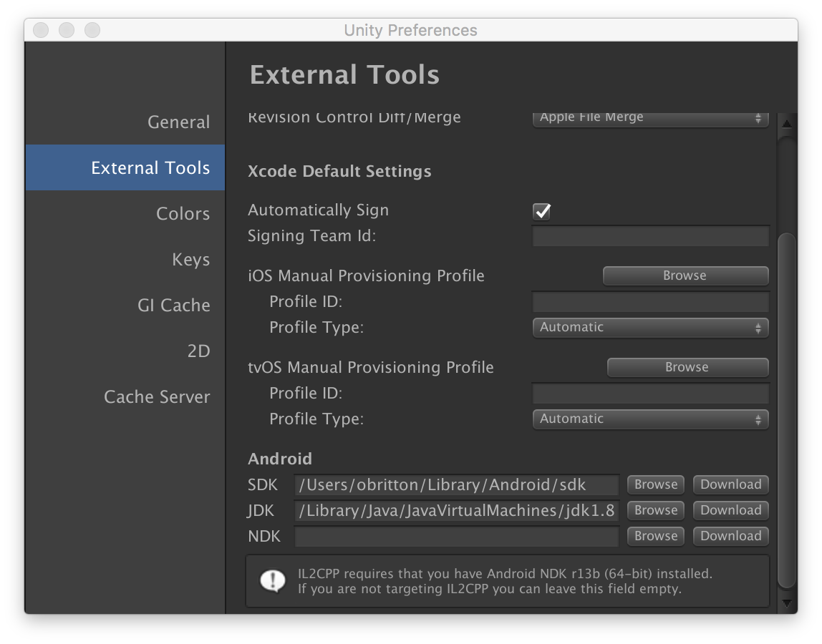Viewport: 822px width, 644px height.
Task: Switch to the General preferences section
Action: pyautogui.click(x=178, y=122)
